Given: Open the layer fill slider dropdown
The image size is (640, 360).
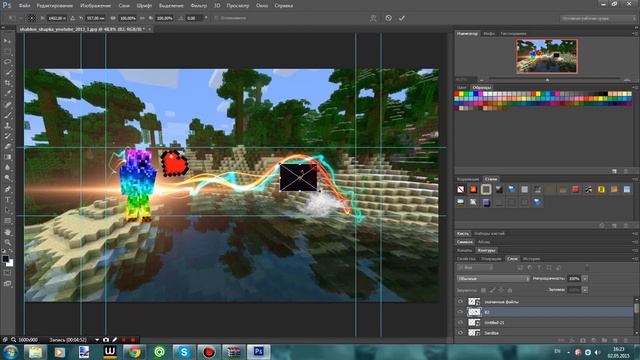Looking at the screenshot, I should tap(585, 289).
